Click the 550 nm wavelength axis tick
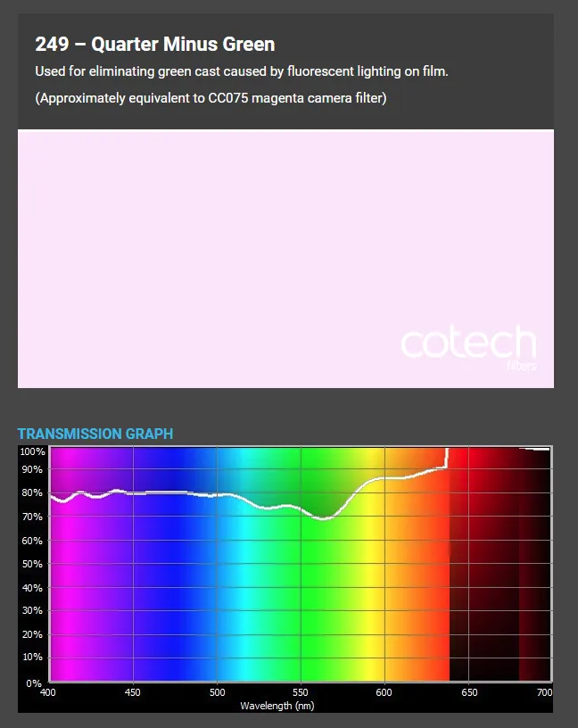578x728 pixels. (301, 692)
